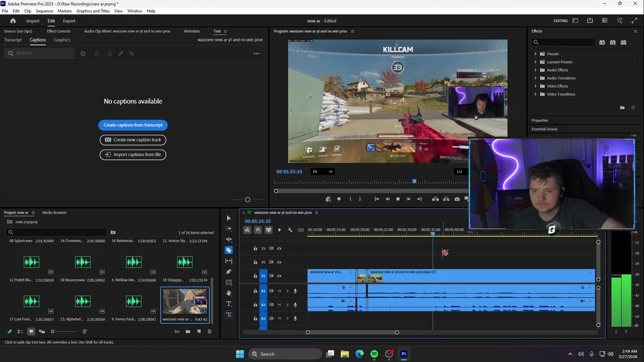Click Import captions from file button

[x=133, y=154]
